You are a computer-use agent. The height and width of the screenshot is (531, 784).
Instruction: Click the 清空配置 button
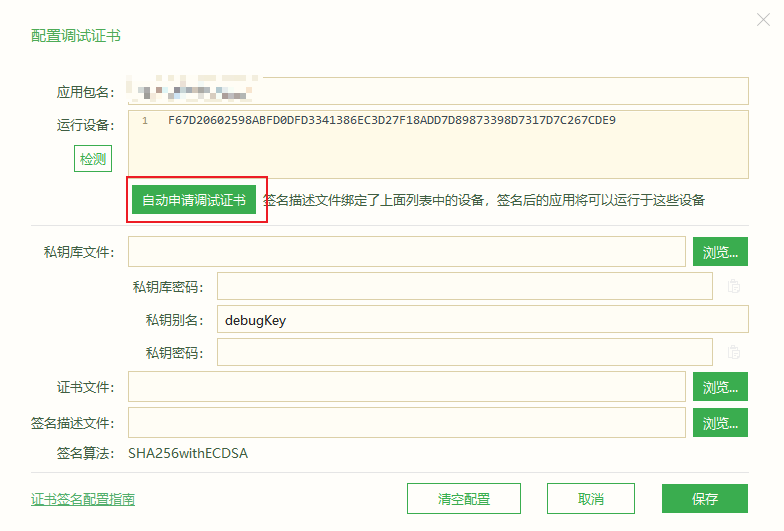coord(463,499)
